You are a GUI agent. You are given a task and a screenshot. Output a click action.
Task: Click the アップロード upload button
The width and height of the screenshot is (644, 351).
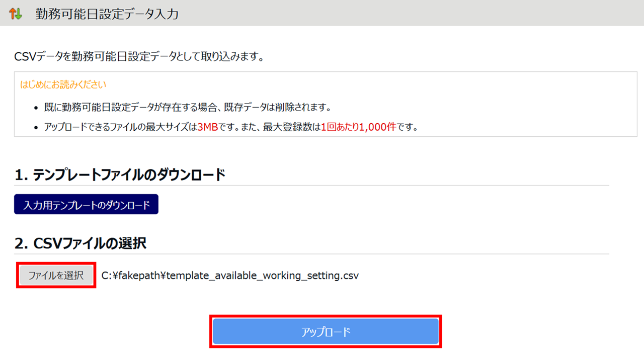click(x=326, y=332)
